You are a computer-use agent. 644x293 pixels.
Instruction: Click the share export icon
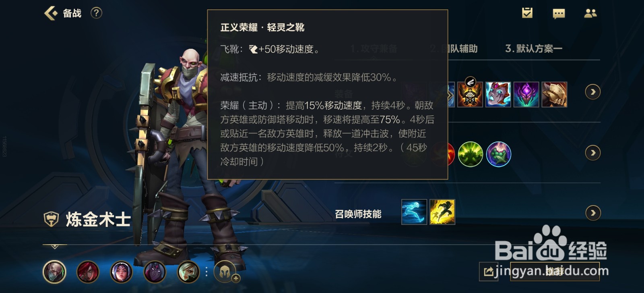point(489,272)
